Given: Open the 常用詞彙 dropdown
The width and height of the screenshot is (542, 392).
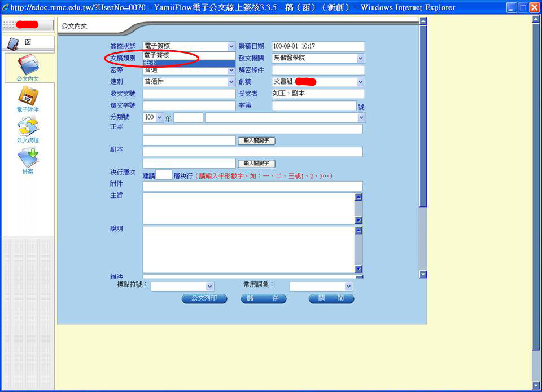Looking at the screenshot, I should [x=349, y=287].
